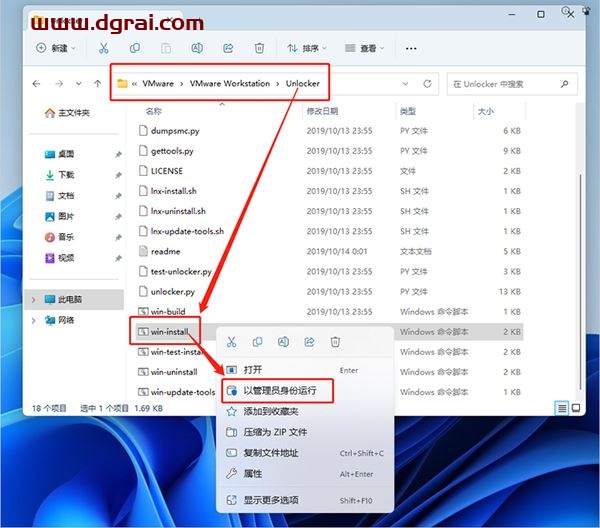600x528 pixels.
Task: Go up one folder level
Action: pos(98,83)
